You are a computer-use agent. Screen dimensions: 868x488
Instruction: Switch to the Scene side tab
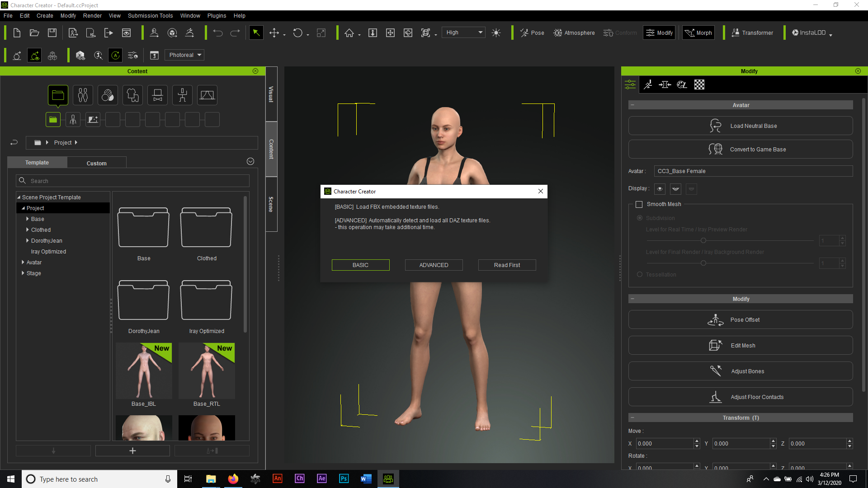[x=271, y=204]
